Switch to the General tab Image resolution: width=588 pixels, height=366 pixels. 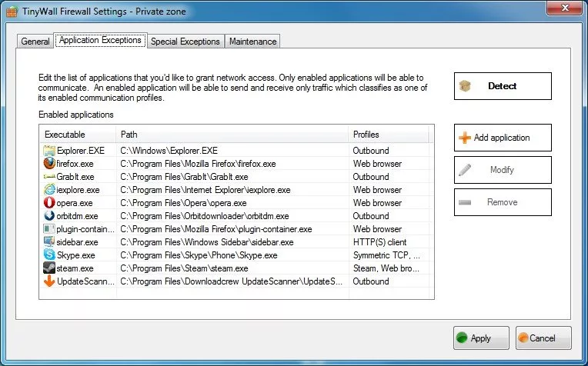pyautogui.click(x=35, y=42)
